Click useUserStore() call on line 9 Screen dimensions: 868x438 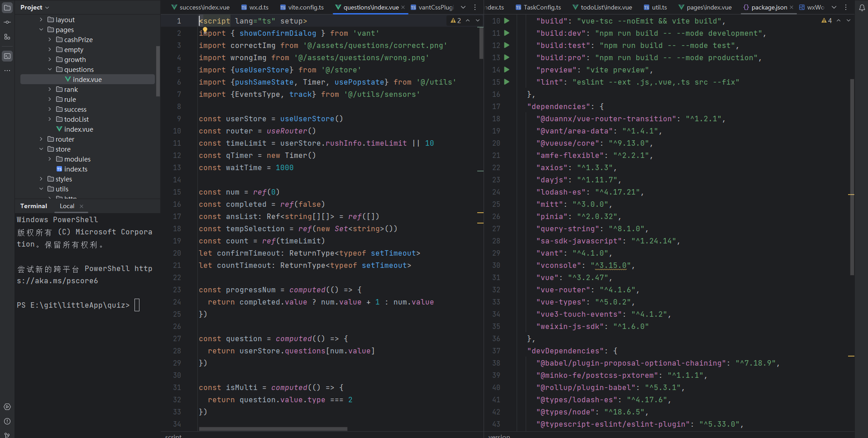312,119
